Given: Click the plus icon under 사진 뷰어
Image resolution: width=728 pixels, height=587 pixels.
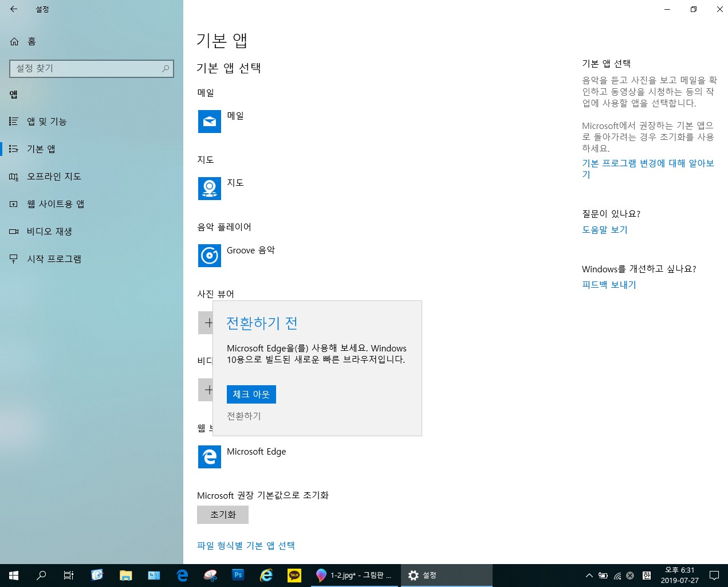Looking at the screenshot, I should pos(206,323).
